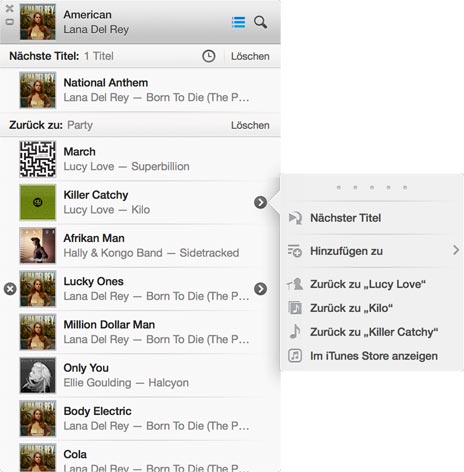Open search with the magnifying glass icon

260,22
